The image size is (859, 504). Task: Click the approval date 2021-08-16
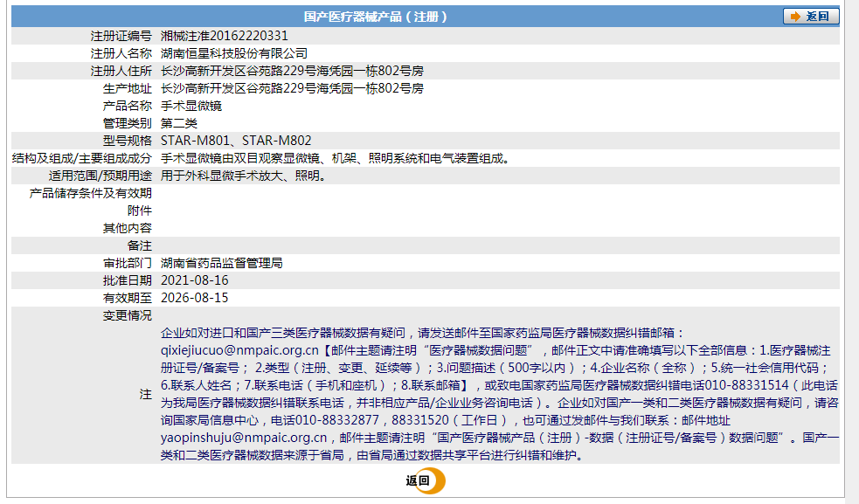pyautogui.click(x=195, y=280)
